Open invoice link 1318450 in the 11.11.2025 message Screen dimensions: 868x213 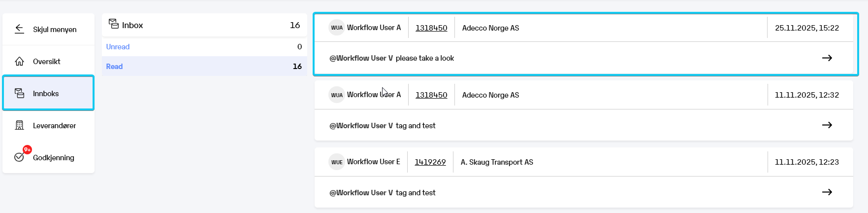point(431,95)
